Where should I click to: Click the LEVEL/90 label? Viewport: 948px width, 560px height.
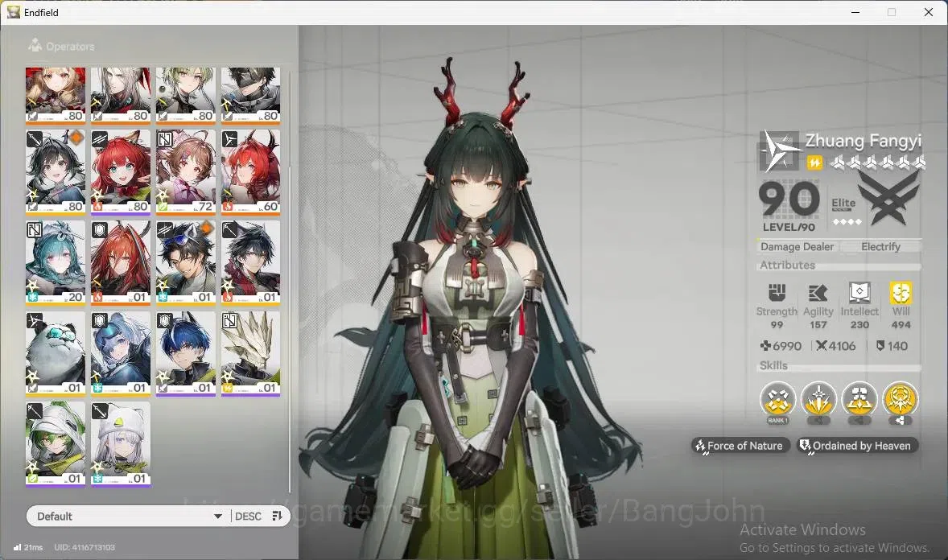click(x=789, y=227)
